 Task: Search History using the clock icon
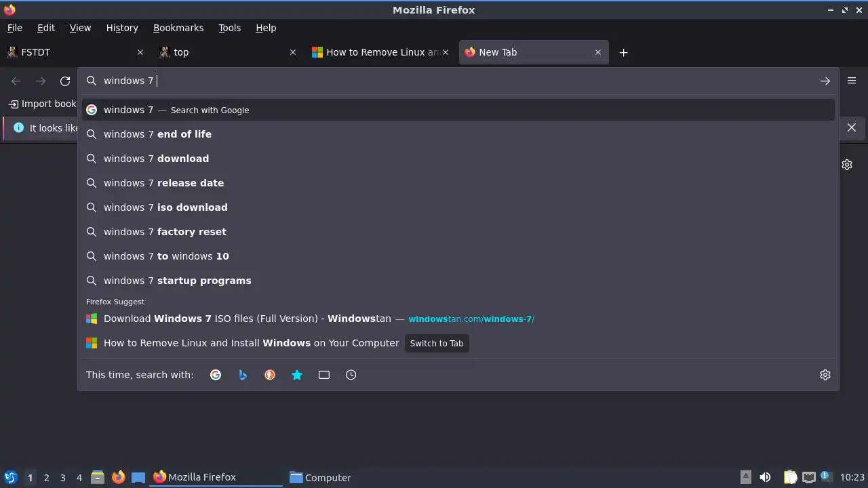[351, 375]
